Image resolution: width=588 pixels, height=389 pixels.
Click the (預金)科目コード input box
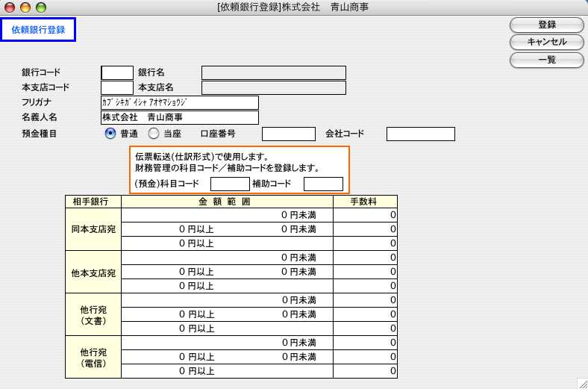click(x=230, y=184)
